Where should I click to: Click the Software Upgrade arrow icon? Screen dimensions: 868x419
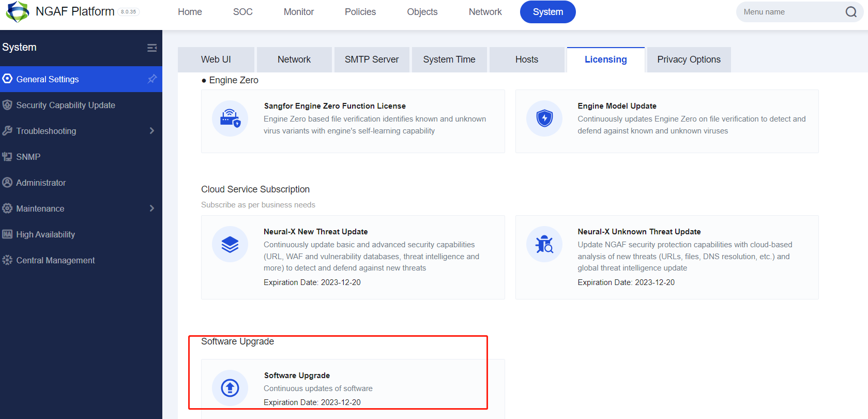(230, 387)
